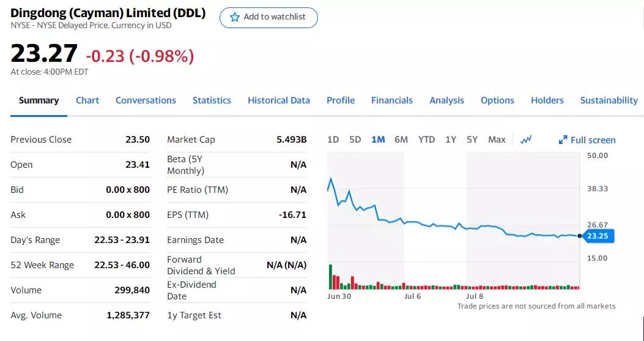
Task: Click the Full screen expand arrows icon
Action: pyautogui.click(x=563, y=140)
